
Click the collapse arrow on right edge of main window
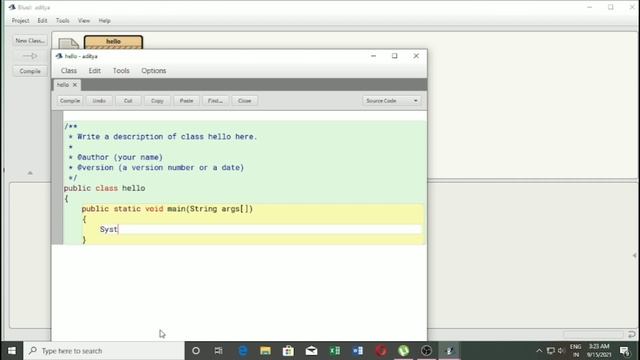[635, 256]
